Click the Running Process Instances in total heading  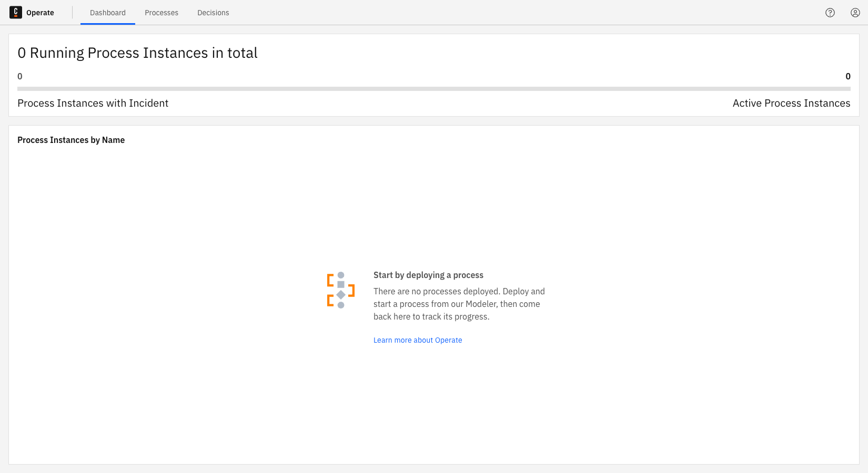point(137,53)
